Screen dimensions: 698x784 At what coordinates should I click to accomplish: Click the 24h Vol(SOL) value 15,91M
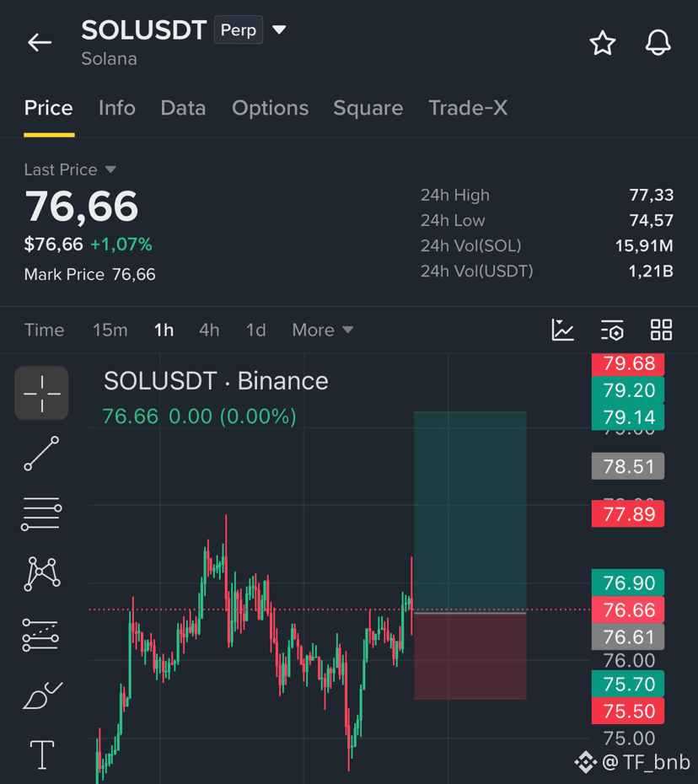coord(644,246)
